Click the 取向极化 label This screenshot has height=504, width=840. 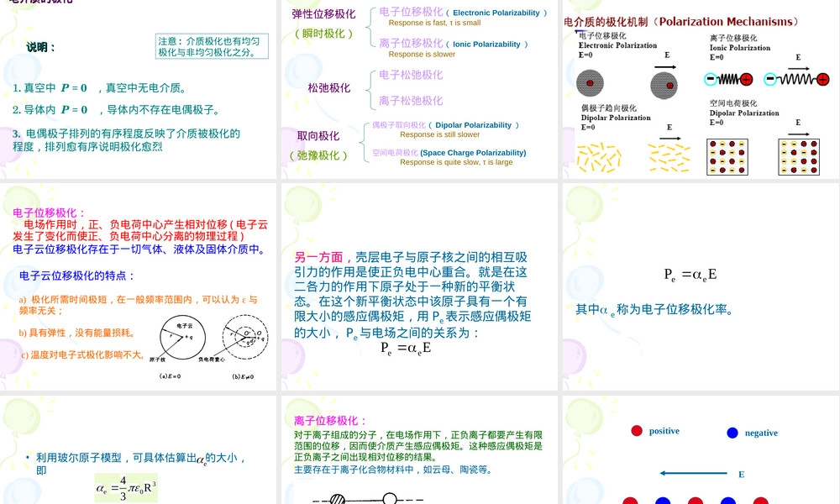318,136
